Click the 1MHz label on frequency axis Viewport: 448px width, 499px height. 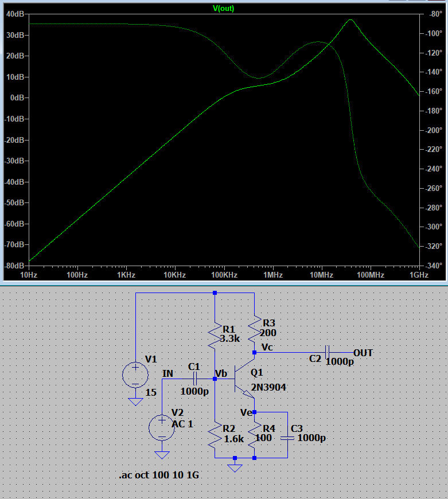tap(272, 275)
